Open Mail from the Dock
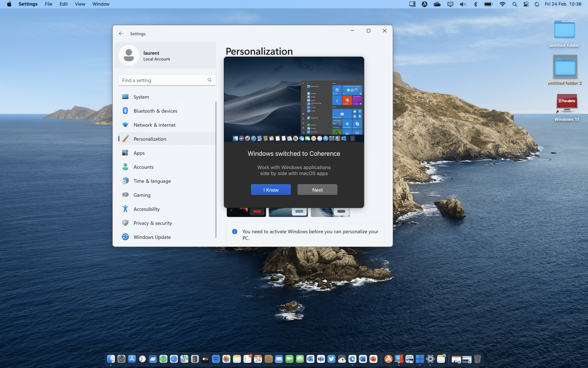The height and width of the screenshot is (368, 588). 279,359
